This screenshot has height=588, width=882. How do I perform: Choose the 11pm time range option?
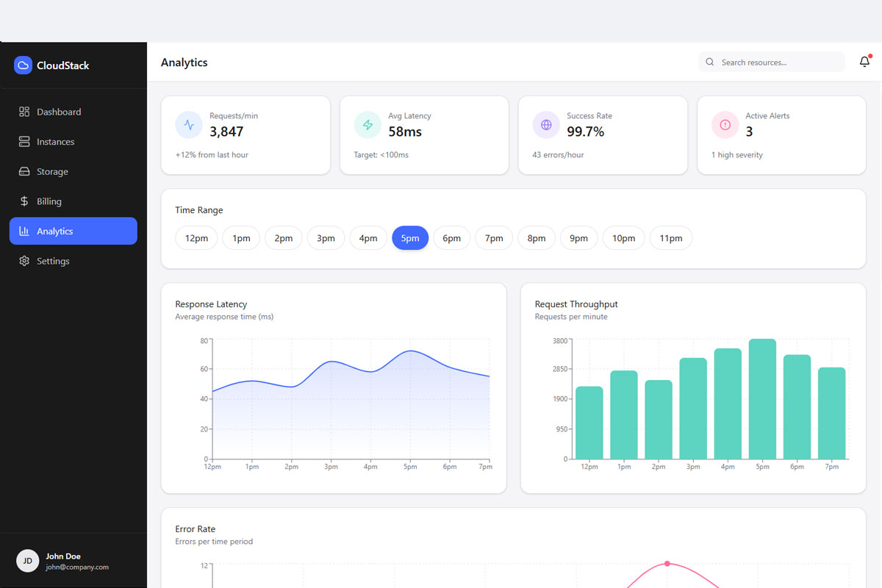(670, 238)
